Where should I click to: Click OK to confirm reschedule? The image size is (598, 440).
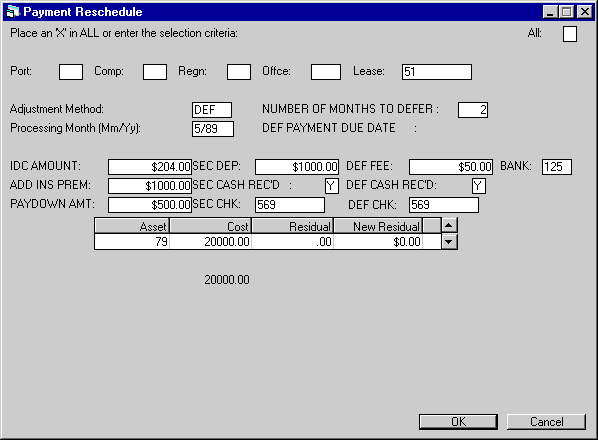[x=458, y=422]
